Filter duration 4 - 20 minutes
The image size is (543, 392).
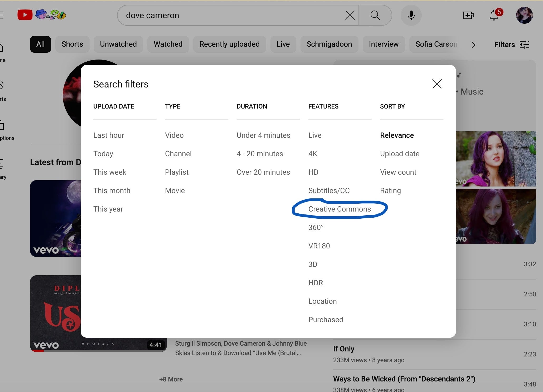pyautogui.click(x=260, y=154)
